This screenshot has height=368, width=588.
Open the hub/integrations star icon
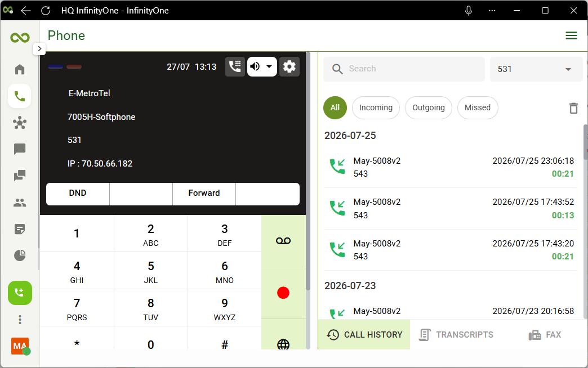20,123
